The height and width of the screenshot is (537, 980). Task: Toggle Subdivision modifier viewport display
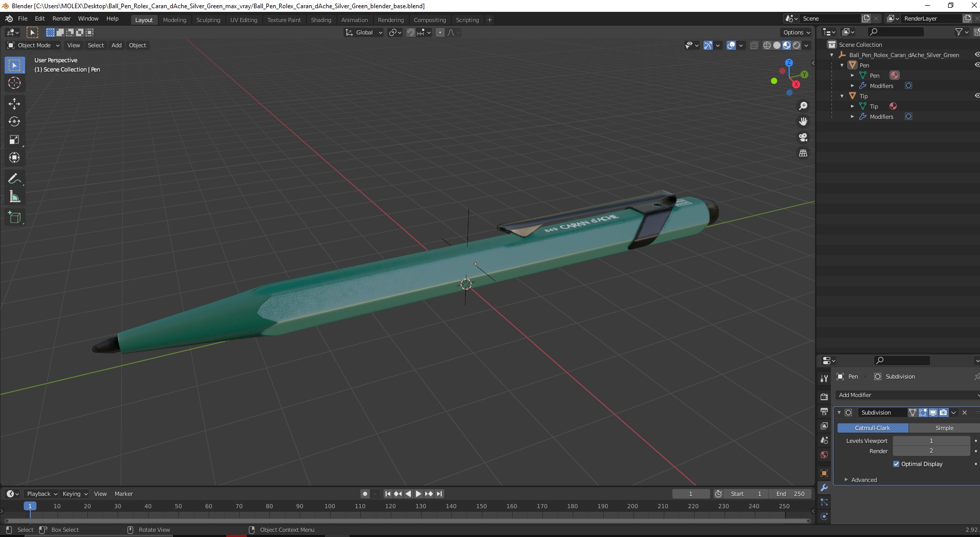tap(933, 413)
